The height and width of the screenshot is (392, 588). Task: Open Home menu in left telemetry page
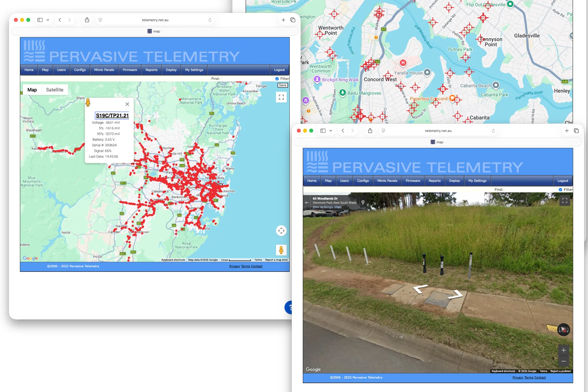[29, 70]
